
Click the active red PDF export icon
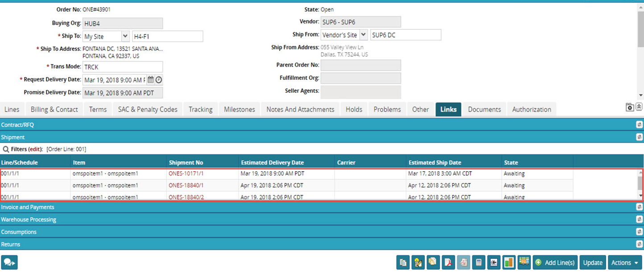[448, 263]
